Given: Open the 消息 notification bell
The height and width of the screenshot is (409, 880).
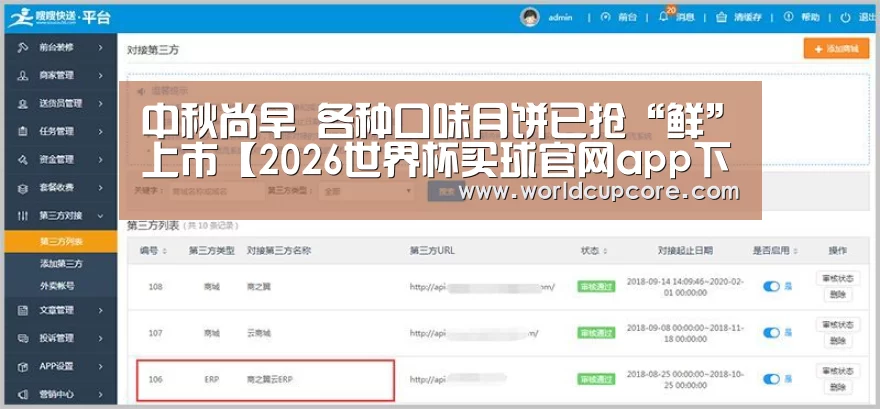Looking at the screenshot, I should point(664,17).
